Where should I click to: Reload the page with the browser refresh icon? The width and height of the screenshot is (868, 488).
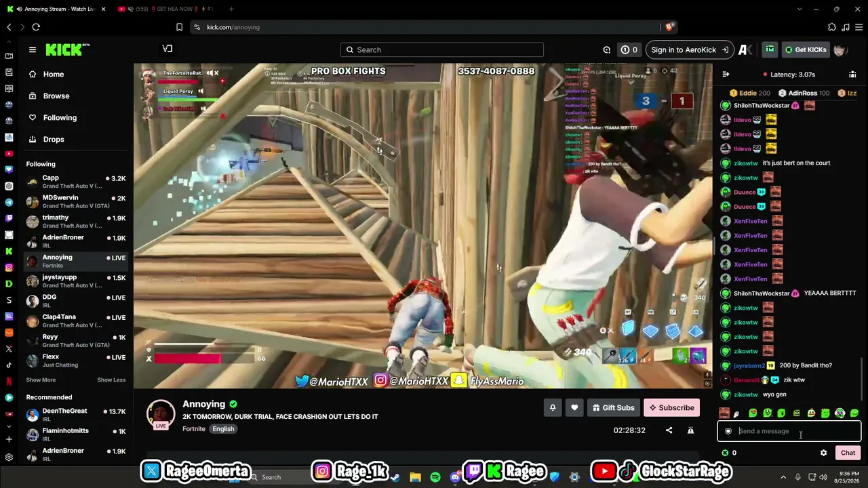(x=36, y=27)
